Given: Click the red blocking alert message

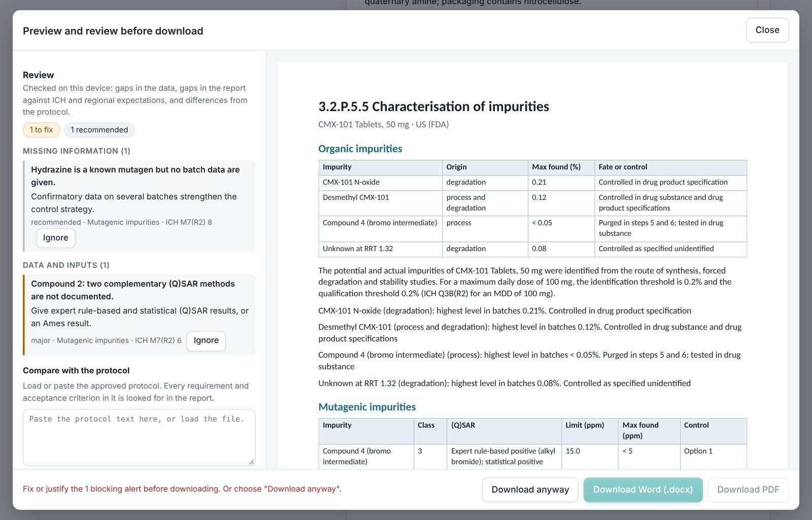Looking at the screenshot, I should 182,489.
